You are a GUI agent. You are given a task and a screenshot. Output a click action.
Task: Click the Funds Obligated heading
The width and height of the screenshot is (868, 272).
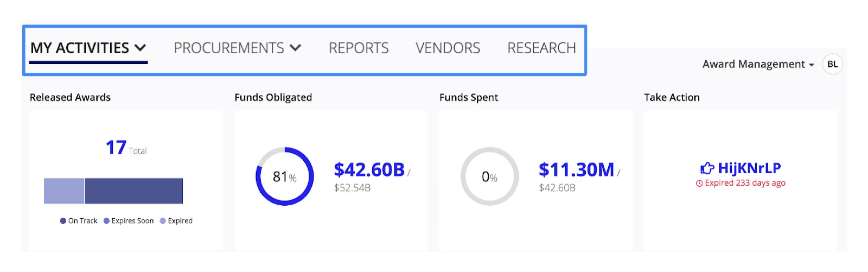click(273, 98)
